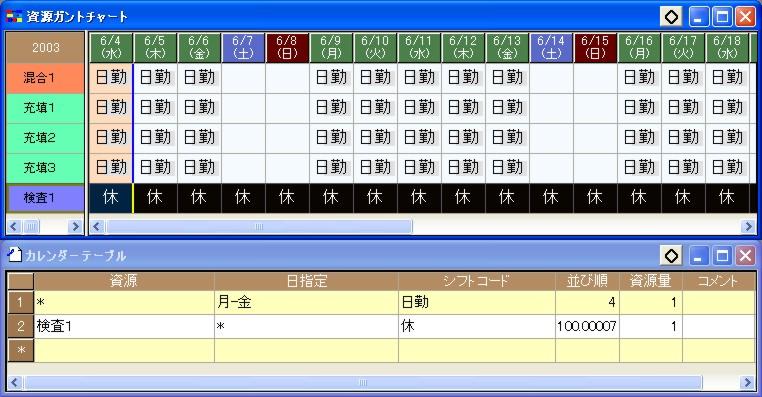Click the calendar table document icon
This screenshot has height=397, width=762.
click(x=15, y=255)
